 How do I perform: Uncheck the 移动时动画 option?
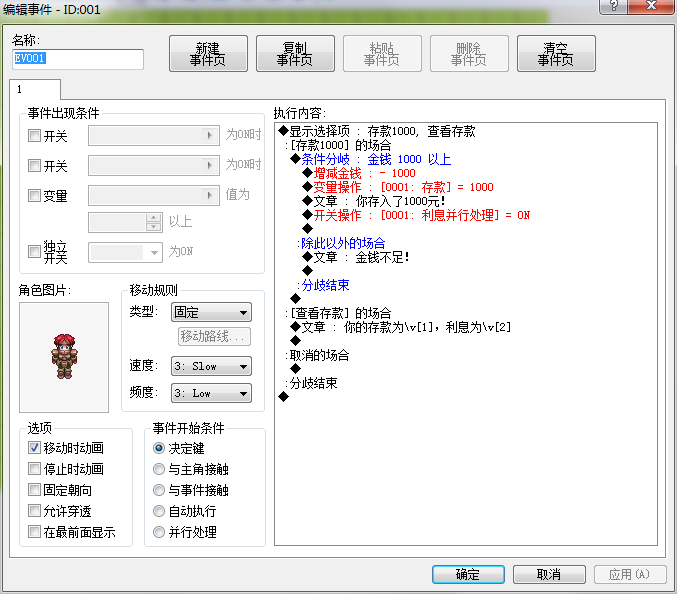pyautogui.click(x=34, y=448)
